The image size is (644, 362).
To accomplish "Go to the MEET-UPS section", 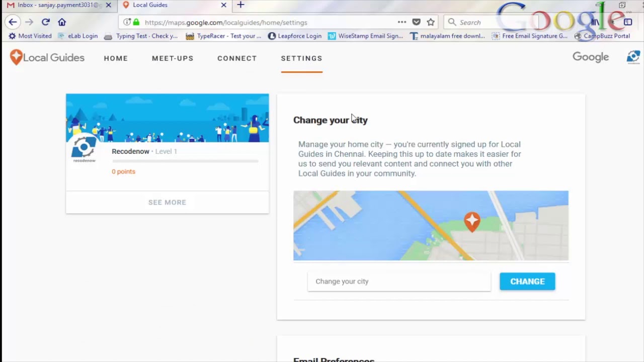I will coord(173,58).
